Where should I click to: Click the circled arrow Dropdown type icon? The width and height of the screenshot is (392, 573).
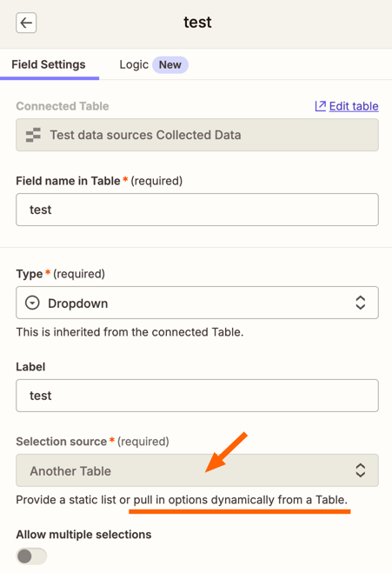click(32, 303)
